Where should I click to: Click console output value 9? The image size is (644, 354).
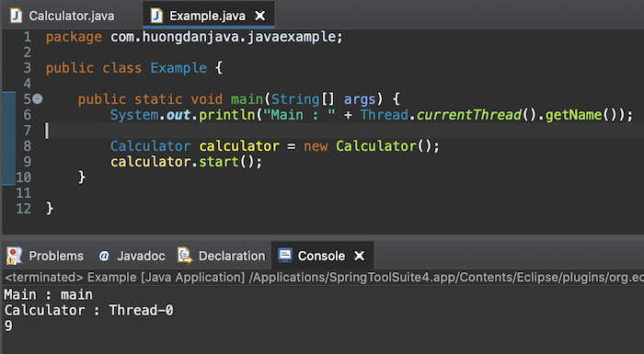click(8, 325)
